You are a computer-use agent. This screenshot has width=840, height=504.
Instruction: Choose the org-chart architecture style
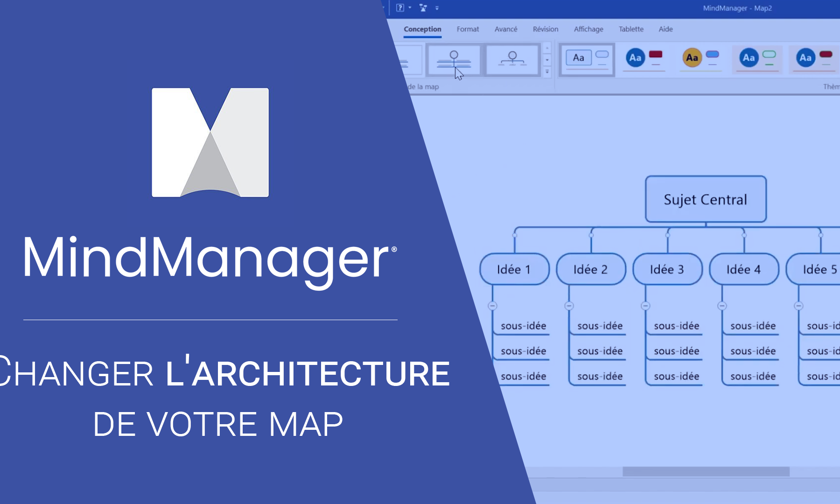click(x=512, y=59)
